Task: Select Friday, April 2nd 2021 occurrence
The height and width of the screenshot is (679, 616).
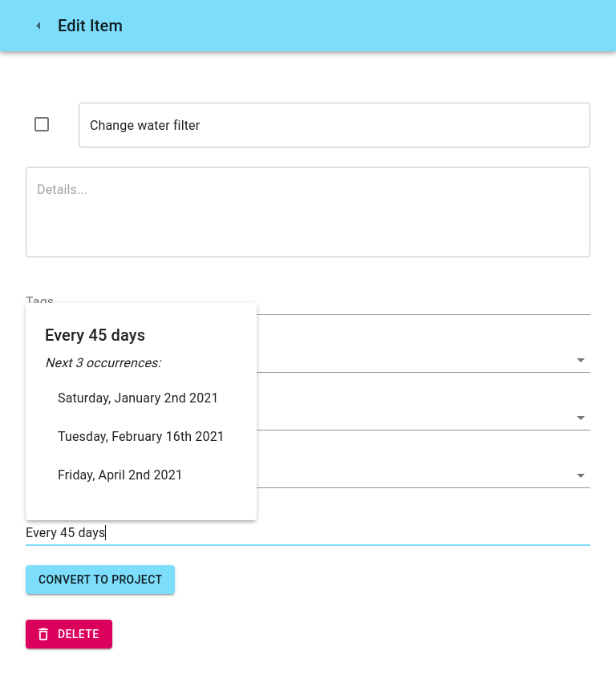Action: pos(120,475)
